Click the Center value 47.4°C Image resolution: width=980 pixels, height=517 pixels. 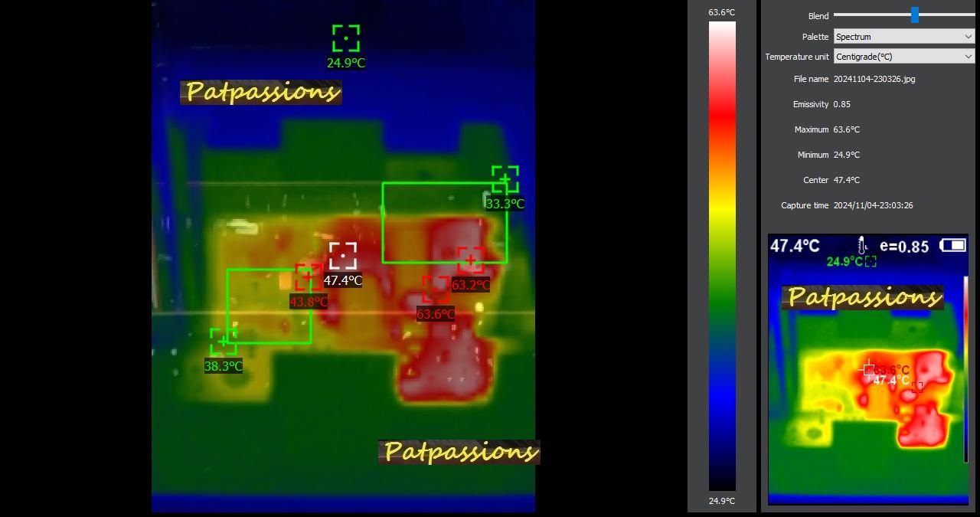847,180
